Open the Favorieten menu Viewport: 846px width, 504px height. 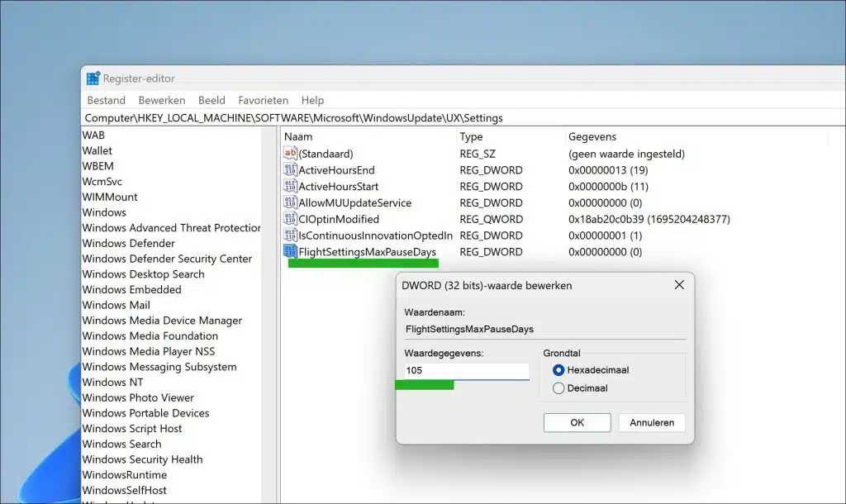point(264,100)
